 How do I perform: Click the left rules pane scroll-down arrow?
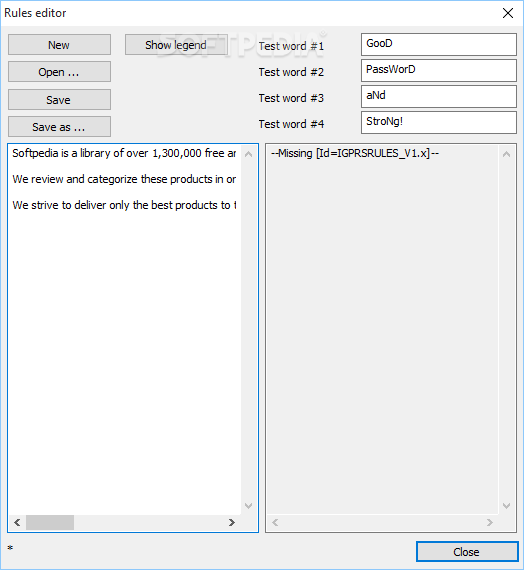[x=249, y=506]
